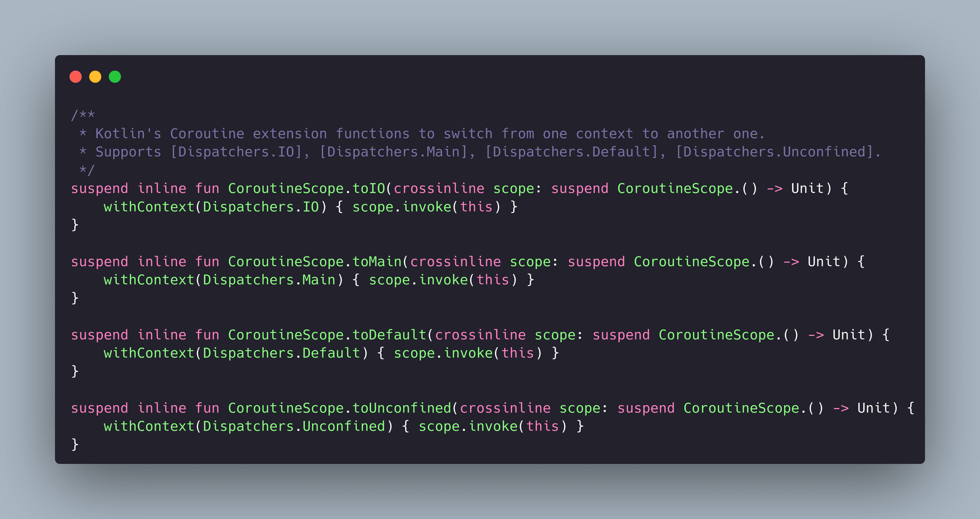Click withContext above Dispatchers.Main call
Image resolution: width=980 pixels, height=519 pixels.
click(x=149, y=280)
